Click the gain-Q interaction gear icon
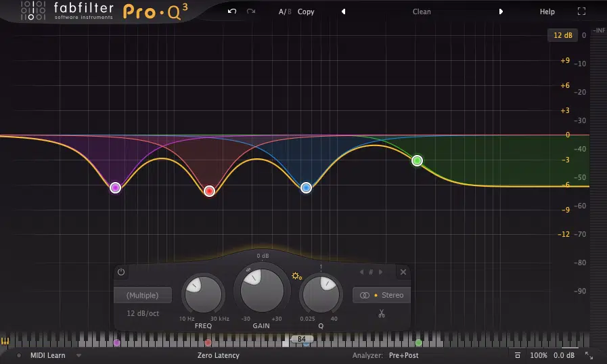The height and width of the screenshot is (364, 607). [296, 276]
